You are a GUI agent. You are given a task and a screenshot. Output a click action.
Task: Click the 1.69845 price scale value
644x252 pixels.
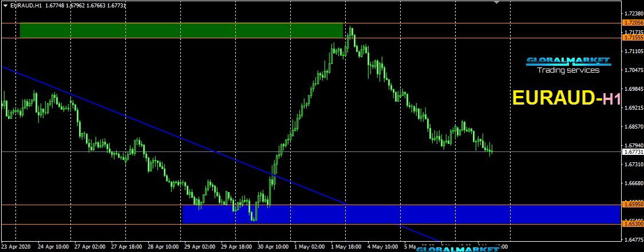[633, 89]
